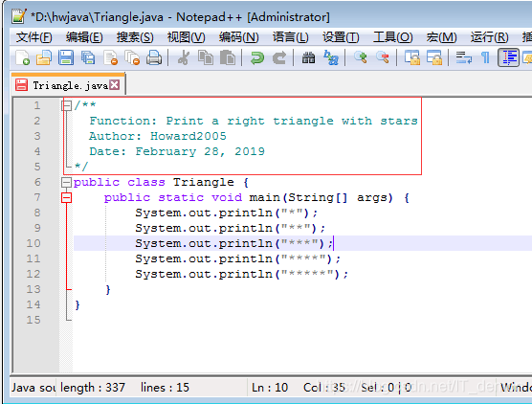
Task: Close the Triangle.java tab with X
Action: (115, 85)
